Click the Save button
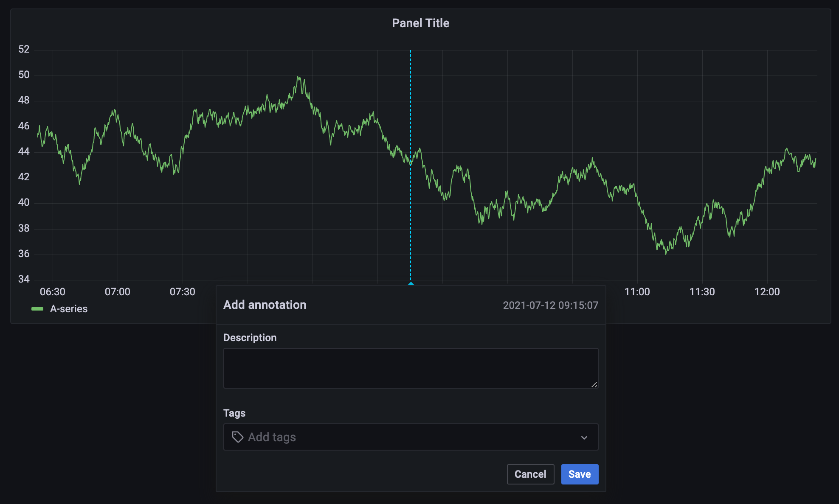This screenshot has width=839, height=504. coord(580,474)
